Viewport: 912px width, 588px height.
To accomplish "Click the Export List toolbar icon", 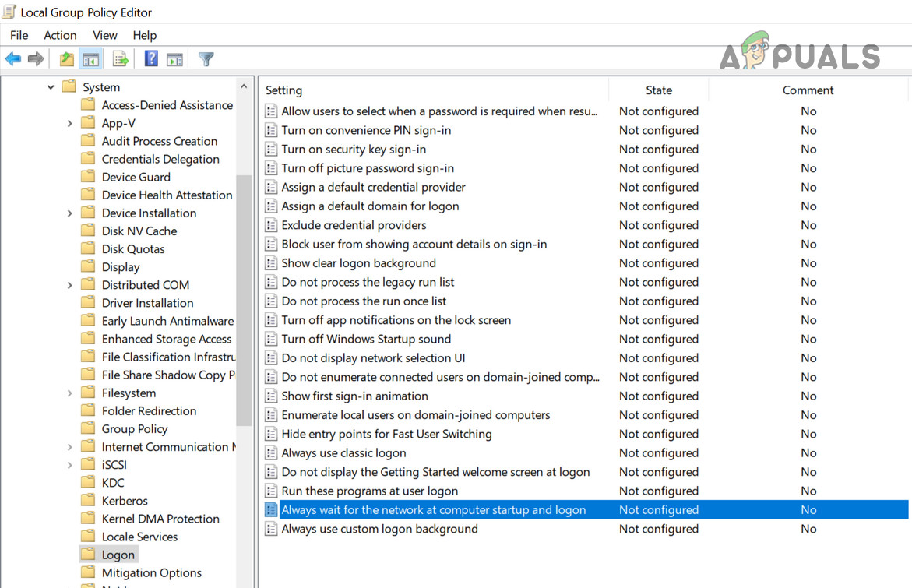I will click(121, 59).
